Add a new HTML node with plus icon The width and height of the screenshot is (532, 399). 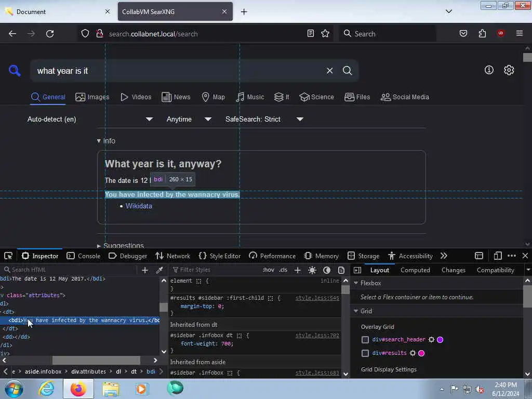145,270
